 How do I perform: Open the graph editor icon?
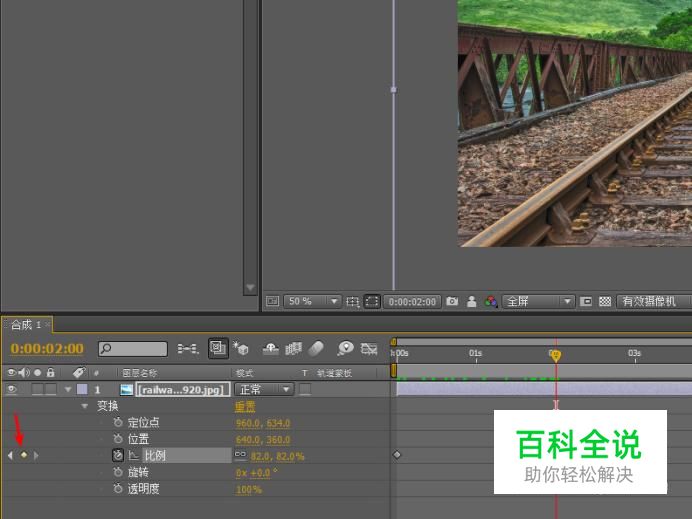[x=369, y=349]
